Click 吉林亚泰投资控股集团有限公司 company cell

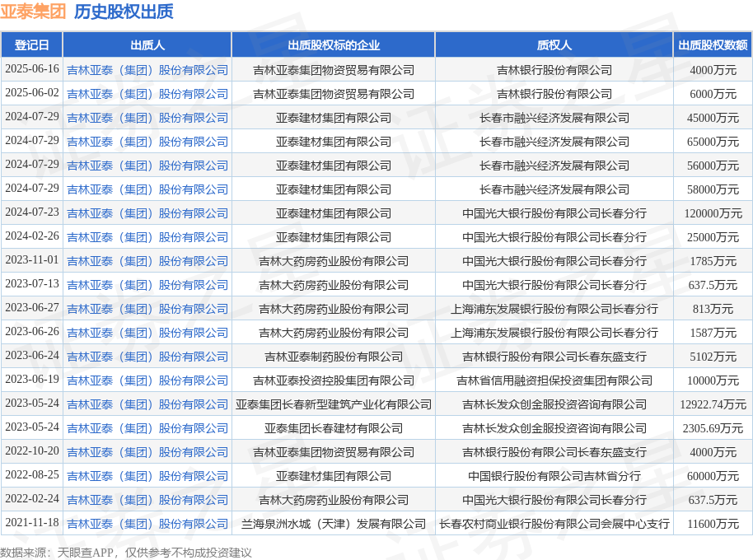coord(334,380)
